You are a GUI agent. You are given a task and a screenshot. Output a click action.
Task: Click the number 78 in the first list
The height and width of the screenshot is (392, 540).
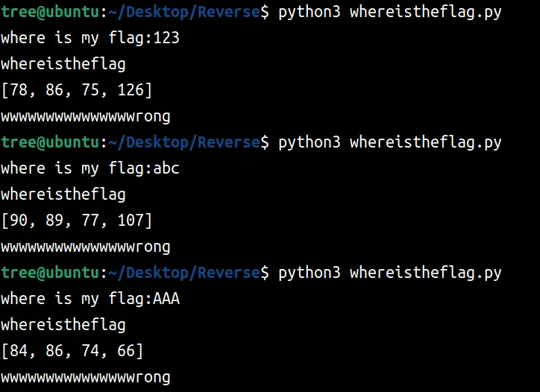coord(19,90)
